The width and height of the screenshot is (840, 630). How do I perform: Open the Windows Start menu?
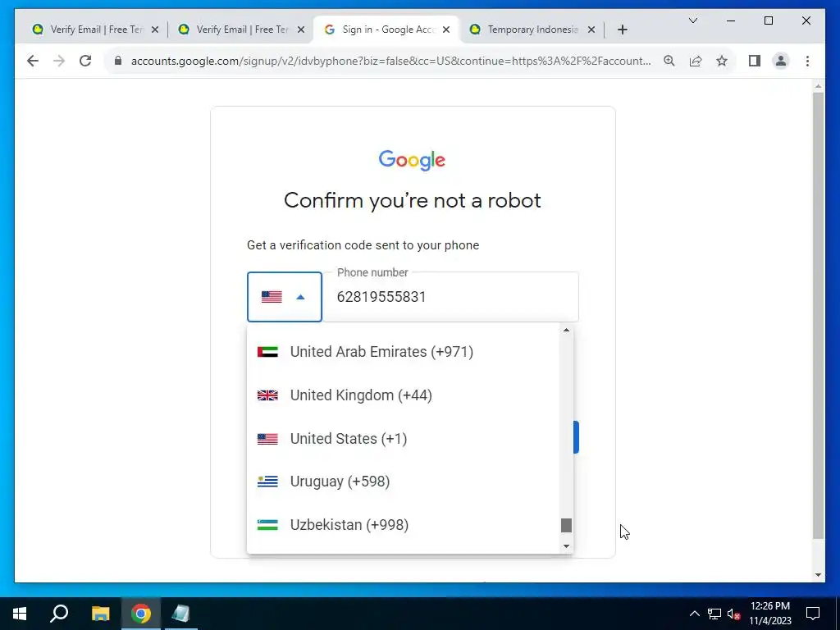click(20, 614)
